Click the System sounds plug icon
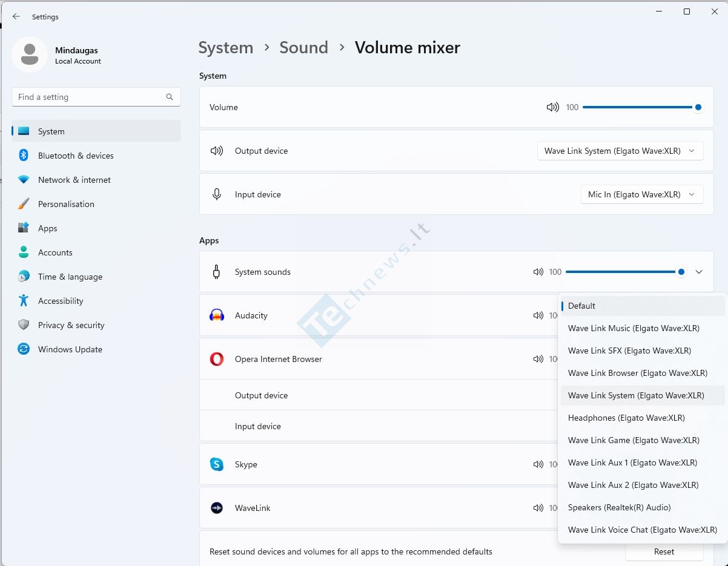The width and height of the screenshot is (728, 566). [x=217, y=272]
